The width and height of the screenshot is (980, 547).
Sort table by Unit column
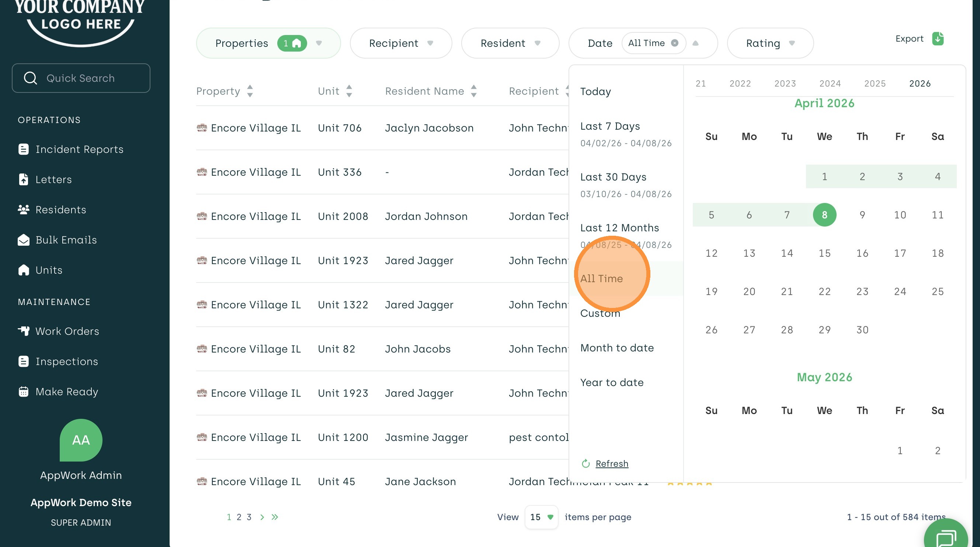(349, 91)
